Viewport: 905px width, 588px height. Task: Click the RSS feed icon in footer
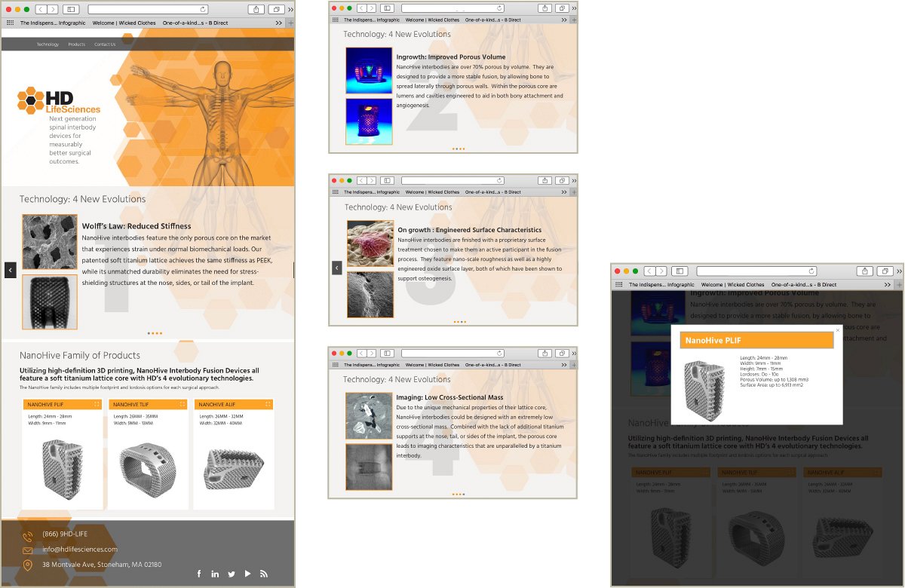pyautogui.click(x=264, y=574)
